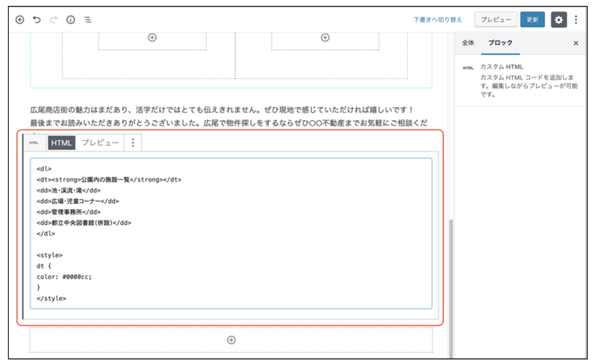The image size is (597, 364).
Task: Open the block navigation list icon
Action: (x=87, y=19)
